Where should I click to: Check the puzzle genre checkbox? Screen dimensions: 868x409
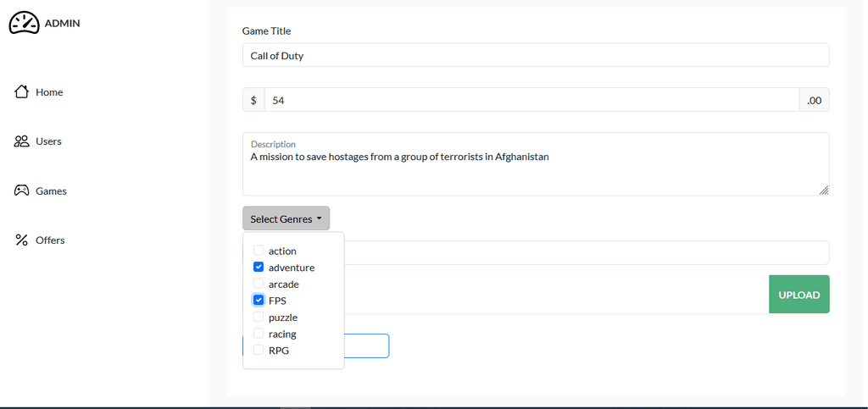click(259, 317)
